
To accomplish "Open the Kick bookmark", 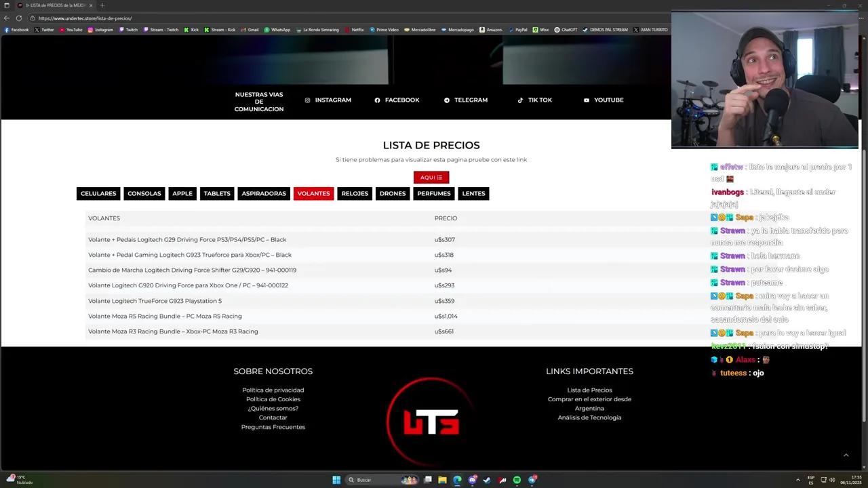I will coord(191,30).
